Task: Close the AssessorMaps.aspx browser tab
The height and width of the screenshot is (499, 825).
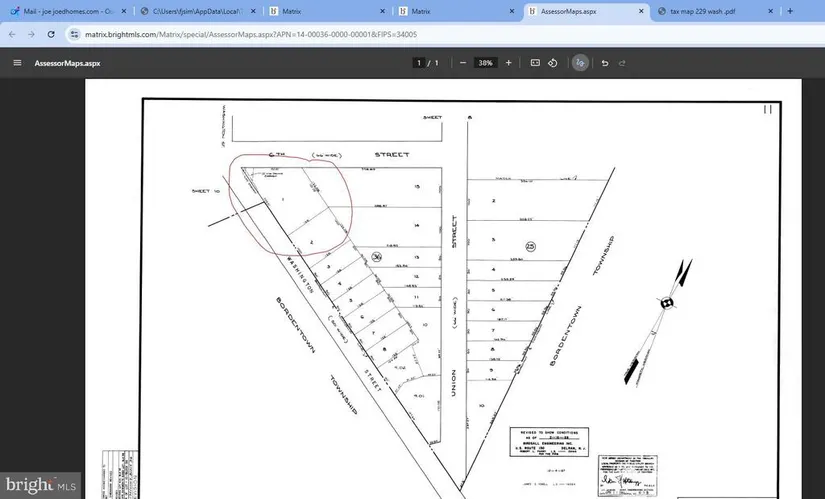Action: click(640, 11)
